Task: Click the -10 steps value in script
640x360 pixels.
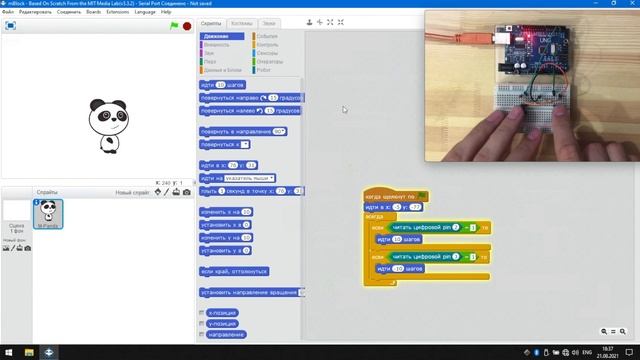Action: (398, 269)
